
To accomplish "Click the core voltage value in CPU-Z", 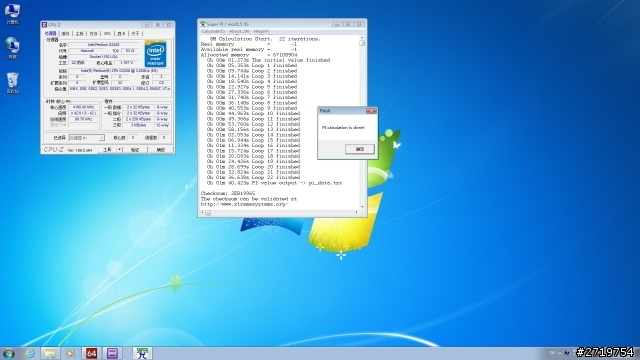I will [x=127, y=63].
